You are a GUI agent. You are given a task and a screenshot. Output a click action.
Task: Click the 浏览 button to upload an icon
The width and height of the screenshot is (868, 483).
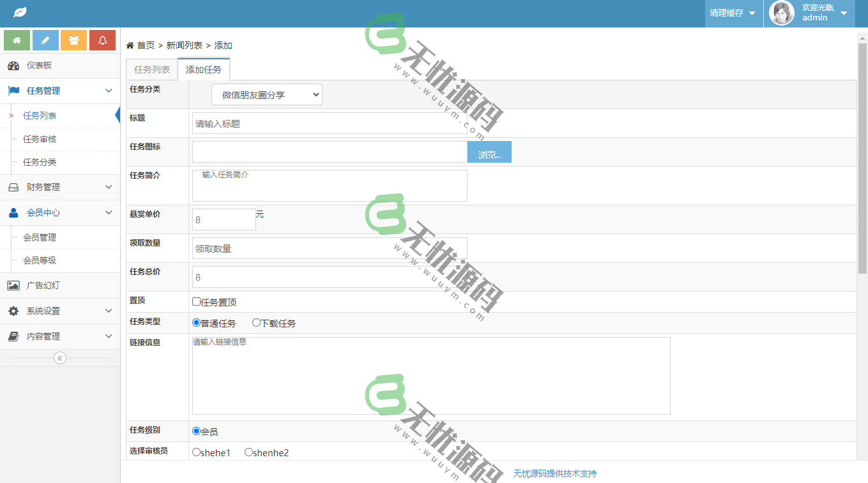click(x=489, y=152)
